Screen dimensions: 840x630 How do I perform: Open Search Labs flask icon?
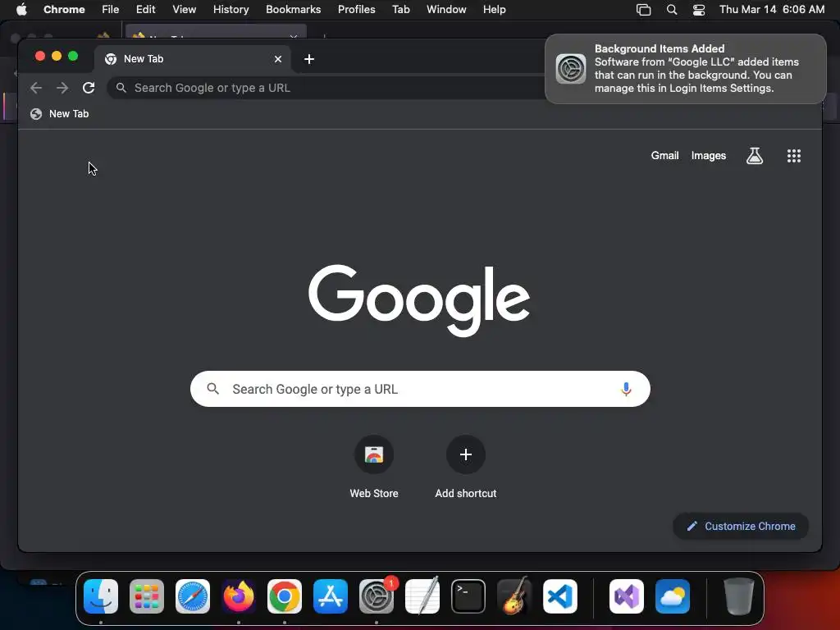tap(755, 156)
